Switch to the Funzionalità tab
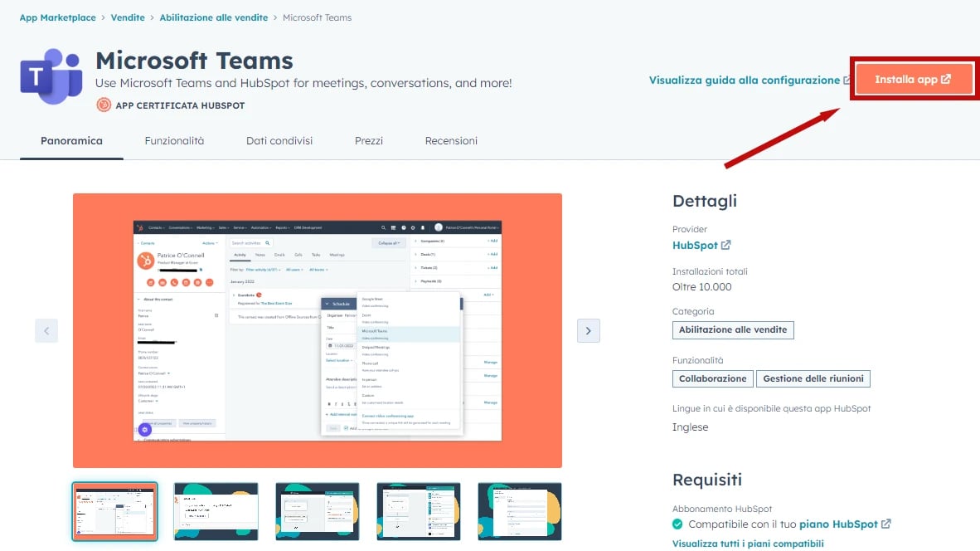The width and height of the screenshot is (980, 551). pyautogui.click(x=174, y=141)
